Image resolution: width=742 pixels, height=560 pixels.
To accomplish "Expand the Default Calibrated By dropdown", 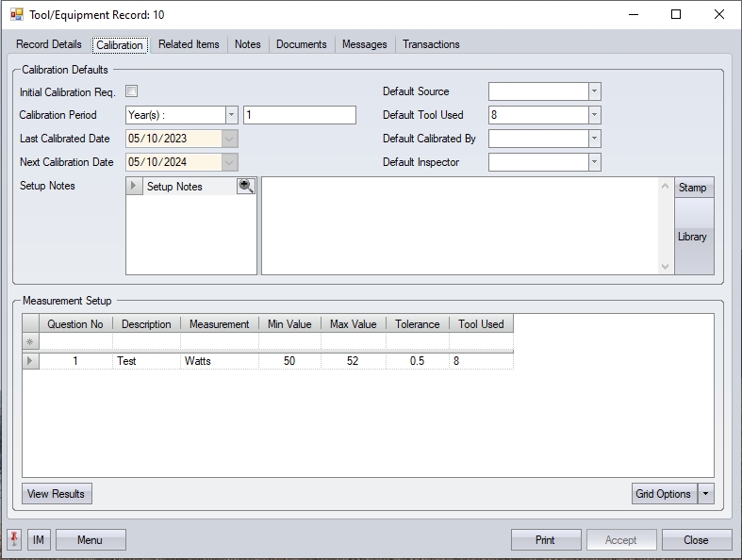I will coord(594,139).
